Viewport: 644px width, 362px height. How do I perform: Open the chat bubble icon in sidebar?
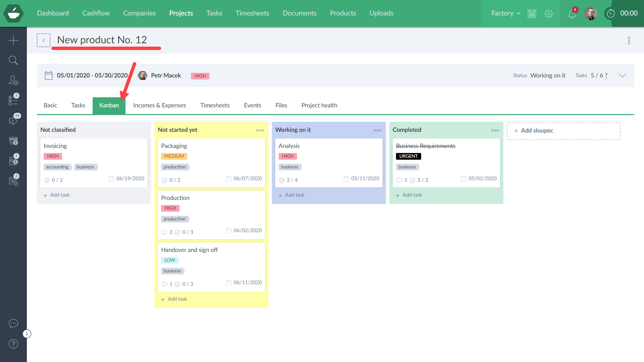point(13,323)
